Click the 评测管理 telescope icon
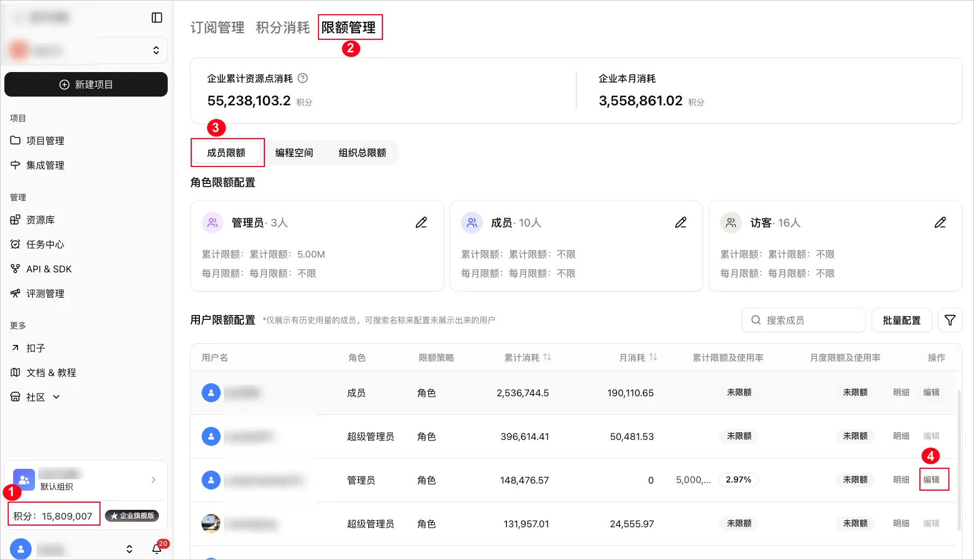The height and width of the screenshot is (560, 974). pos(15,293)
